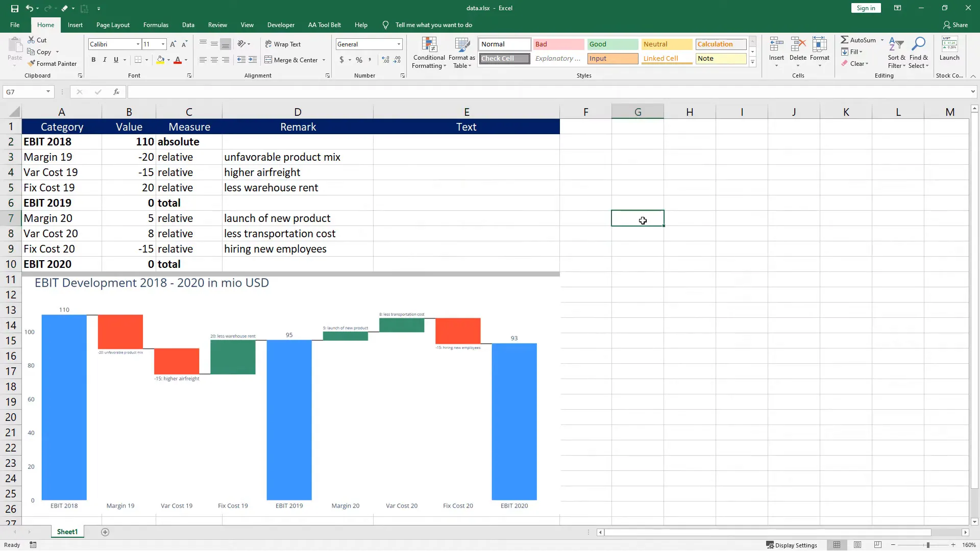Toggle underline formatting
Image resolution: width=980 pixels, height=551 pixels.
(x=116, y=60)
